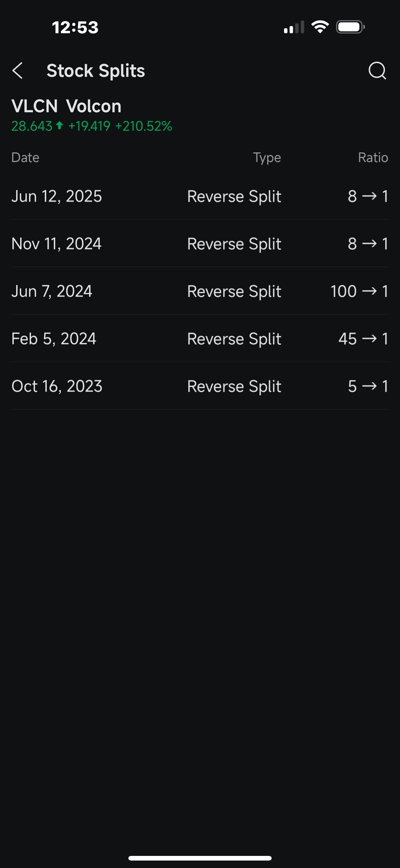Select the Jun 12, 2025 split row

pyautogui.click(x=200, y=196)
